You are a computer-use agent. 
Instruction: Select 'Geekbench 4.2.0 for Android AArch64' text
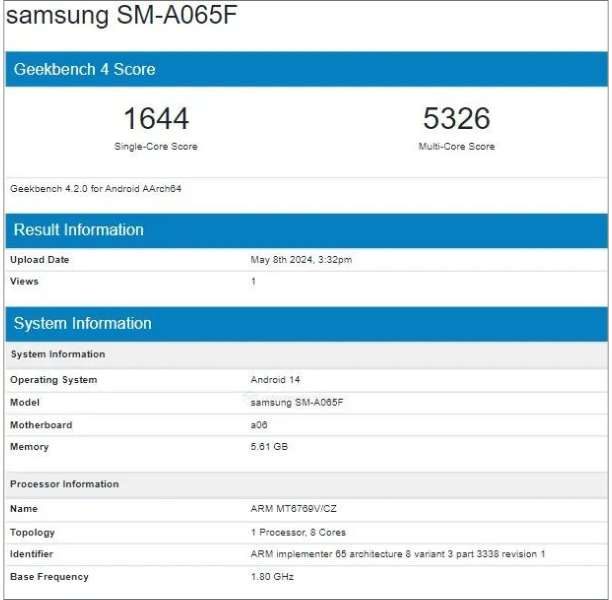pyautogui.click(x=96, y=189)
